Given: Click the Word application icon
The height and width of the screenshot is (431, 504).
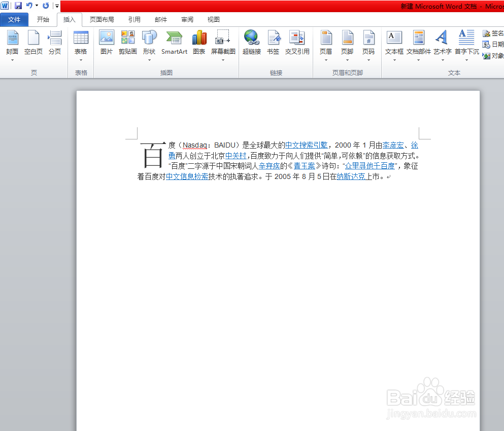Looking at the screenshot, I should point(5,6).
